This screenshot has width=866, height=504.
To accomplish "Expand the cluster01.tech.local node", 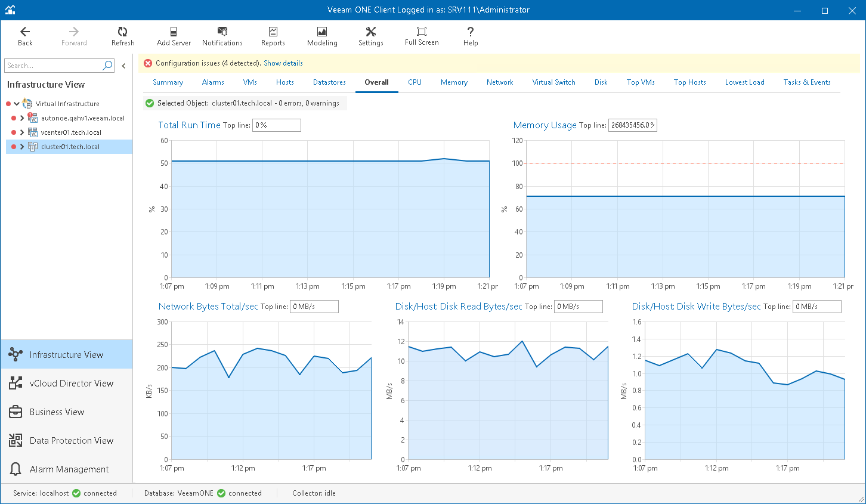I will click(x=22, y=147).
